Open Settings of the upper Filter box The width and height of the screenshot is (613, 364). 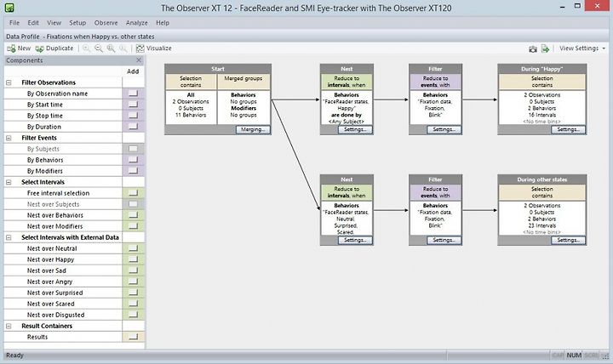pyautogui.click(x=444, y=129)
